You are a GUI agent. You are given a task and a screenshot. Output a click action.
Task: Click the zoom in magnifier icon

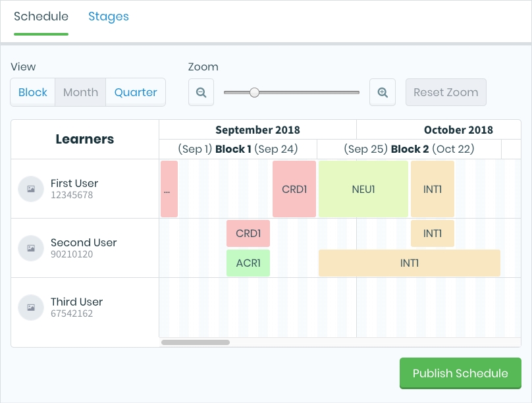click(x=383, y=92)
